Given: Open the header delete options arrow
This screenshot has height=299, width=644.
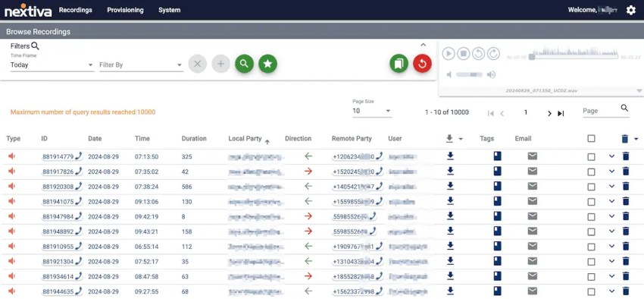Looking at the screenshot, I should pos(636,139).
